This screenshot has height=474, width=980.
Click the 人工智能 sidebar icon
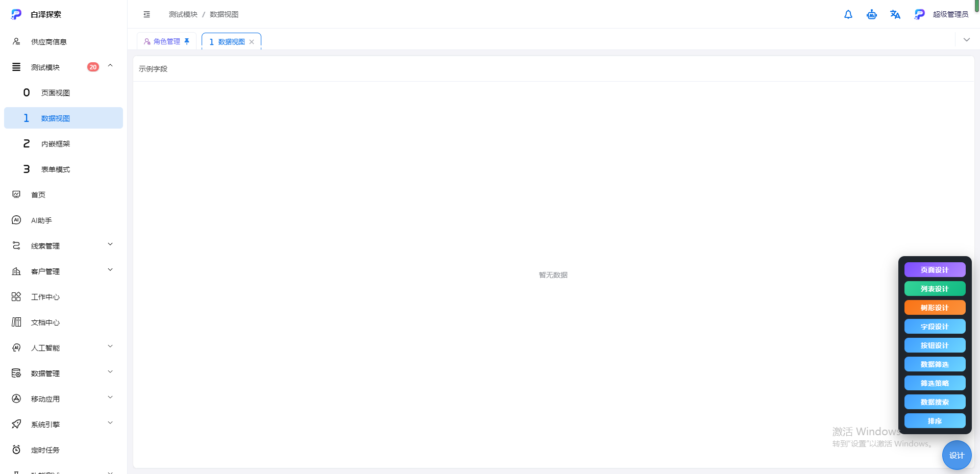[x=16, y=347]
